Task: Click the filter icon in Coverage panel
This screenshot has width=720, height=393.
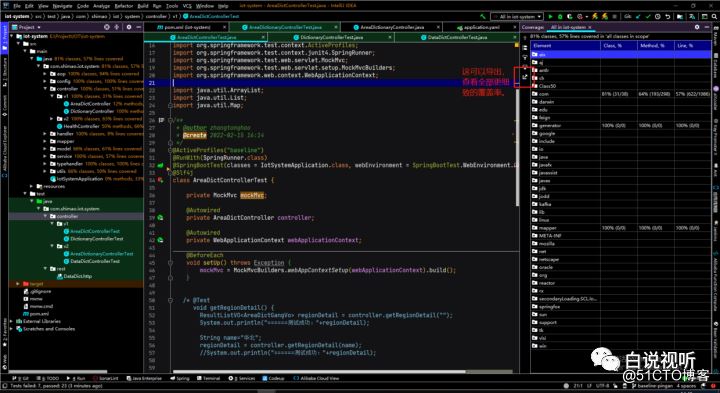Action: coord(525,58)
